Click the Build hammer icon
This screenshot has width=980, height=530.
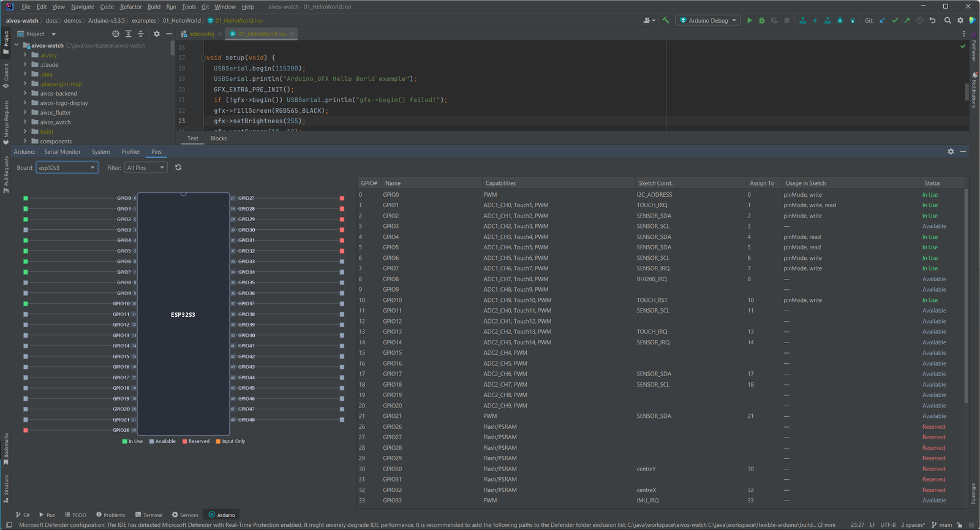[x=666, y=20]
